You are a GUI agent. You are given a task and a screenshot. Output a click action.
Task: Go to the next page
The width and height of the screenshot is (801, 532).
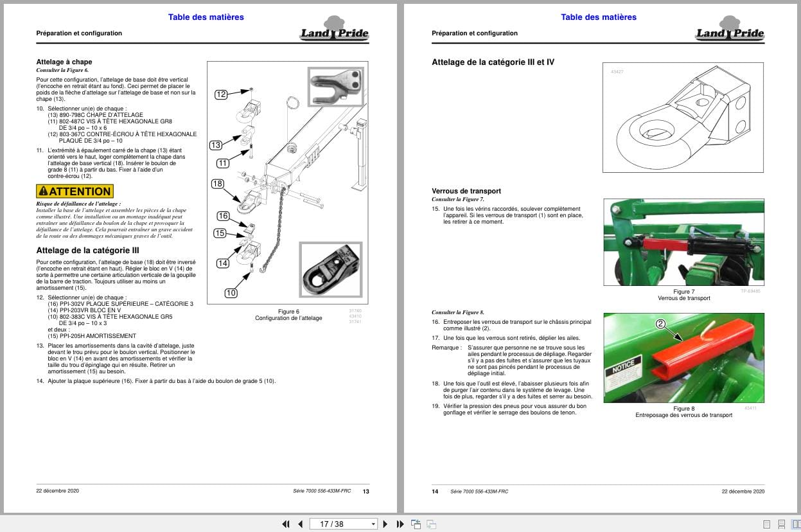[x=384, y=524]
